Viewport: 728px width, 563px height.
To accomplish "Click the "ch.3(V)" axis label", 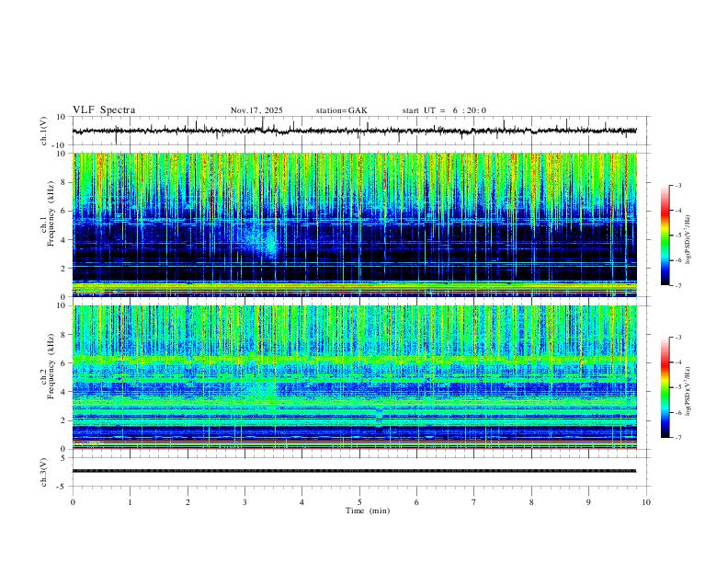I will tap(44, 472).
